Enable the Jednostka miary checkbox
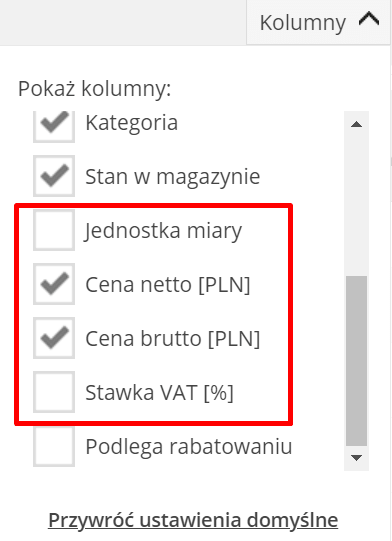This screenshot has height=541, width=392. click(54, 230)
